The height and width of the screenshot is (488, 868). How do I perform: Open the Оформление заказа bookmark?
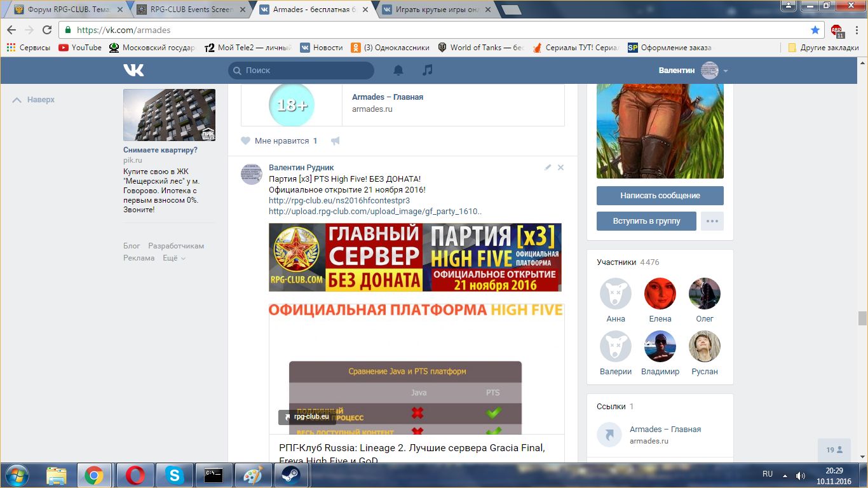[669, 48]
